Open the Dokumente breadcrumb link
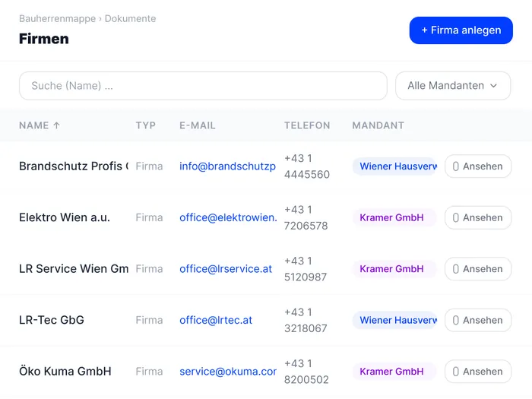532x399 pixels. [130, 19]
